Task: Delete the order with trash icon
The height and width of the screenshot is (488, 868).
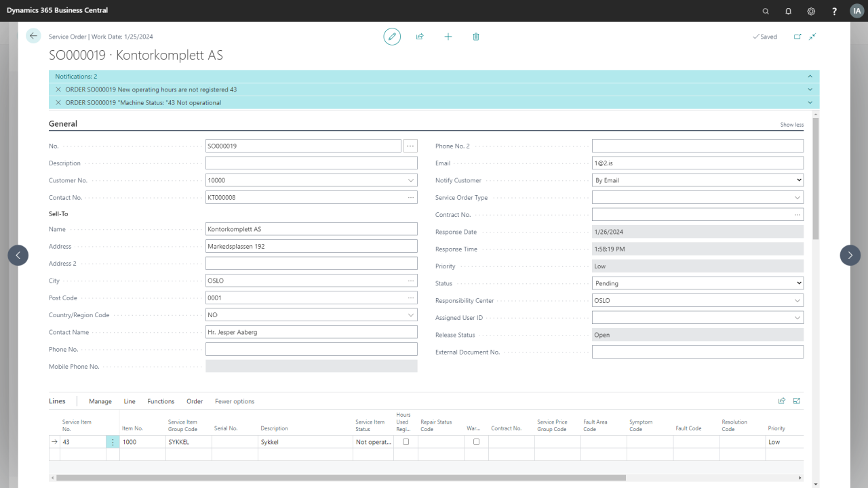Action: tap(476, 37)
